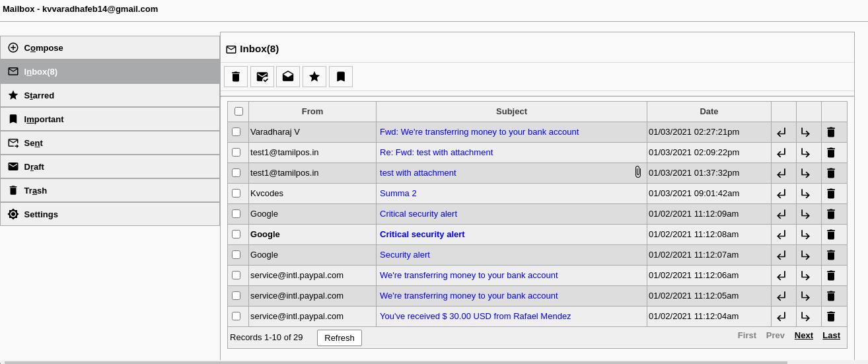Go to the Trash folder
This screenshot has height=364, width=868.
pos(36,191)
